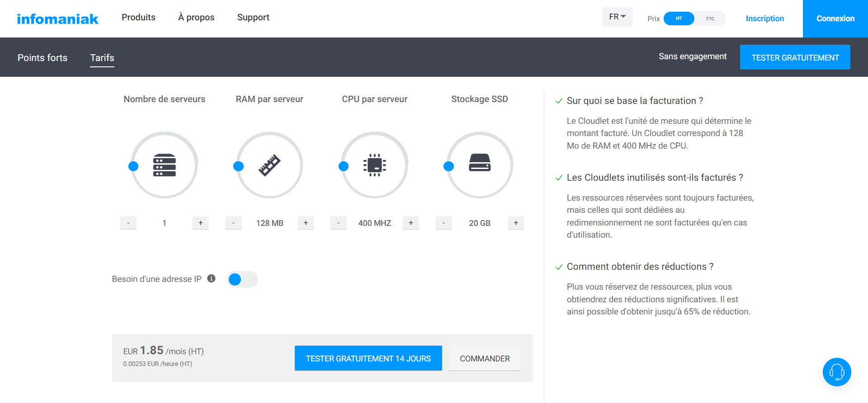Click Tester gratuitement 14 jours button

368,358
